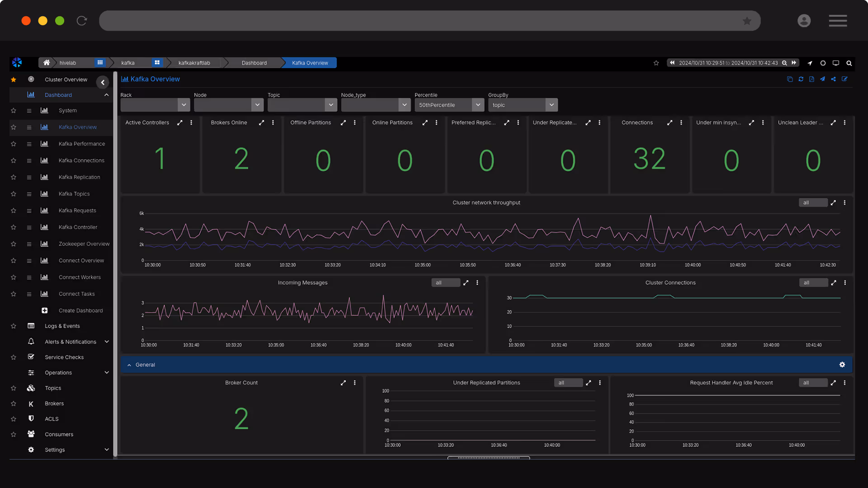Shift time range backward
The height and width of the screenshot is (488, 868).
point(672,63)
